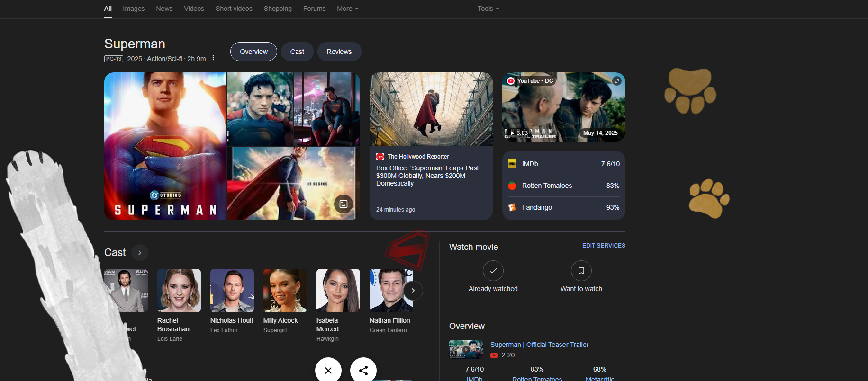Click the EDIT SERVICES link
This screenshot has height=381, width=868.
(603, 246)
